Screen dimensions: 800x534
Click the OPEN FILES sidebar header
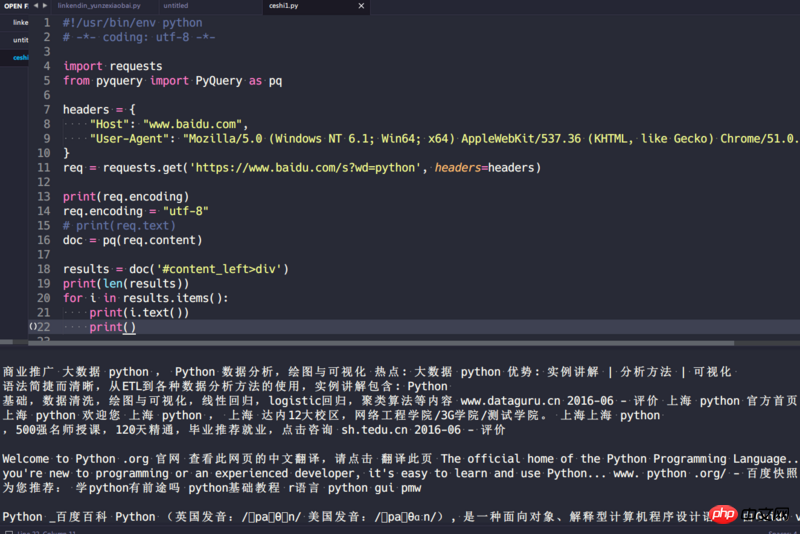[x=16, y=6]
